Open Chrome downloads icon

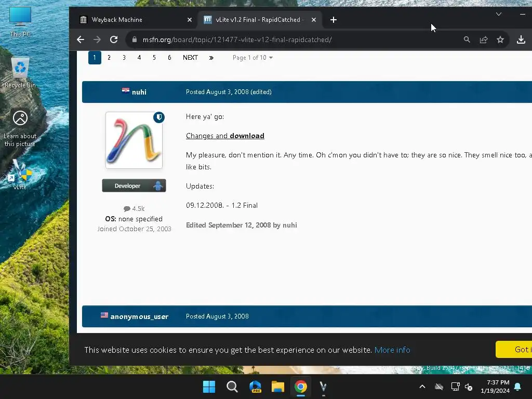pyautogui.click(x=521, y=39)
